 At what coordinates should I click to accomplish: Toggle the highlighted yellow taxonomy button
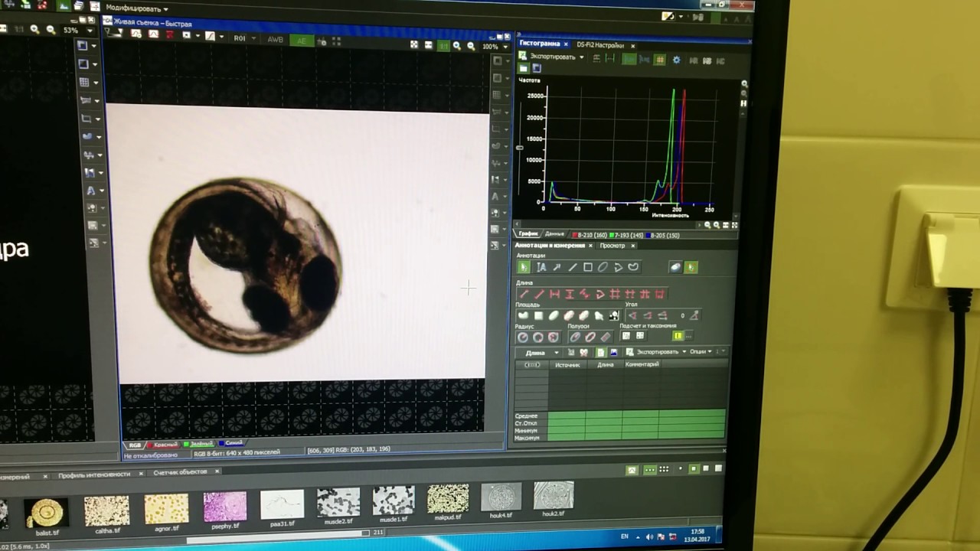pyautogui.click(x=678, y=336)
